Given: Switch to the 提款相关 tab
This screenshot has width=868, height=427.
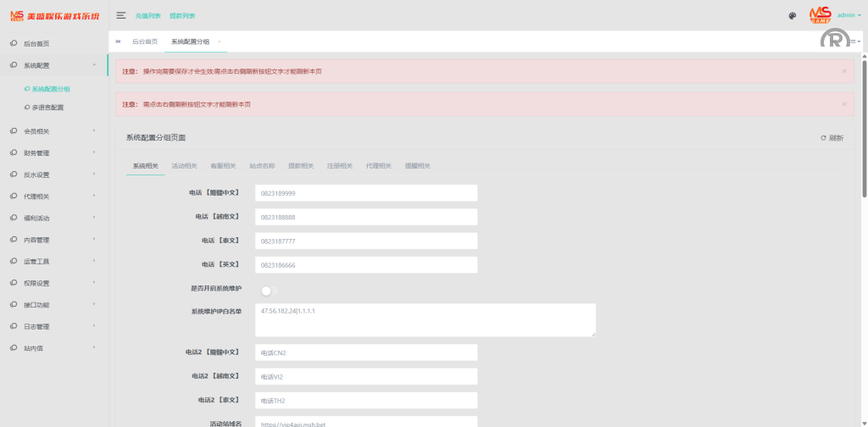Looking at the screenshot, I should tap(301, 166).
